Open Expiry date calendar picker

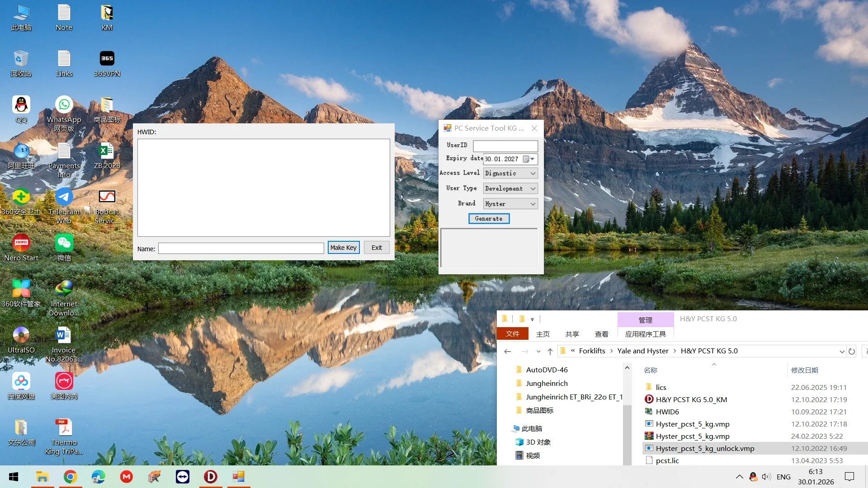point(529,159)
